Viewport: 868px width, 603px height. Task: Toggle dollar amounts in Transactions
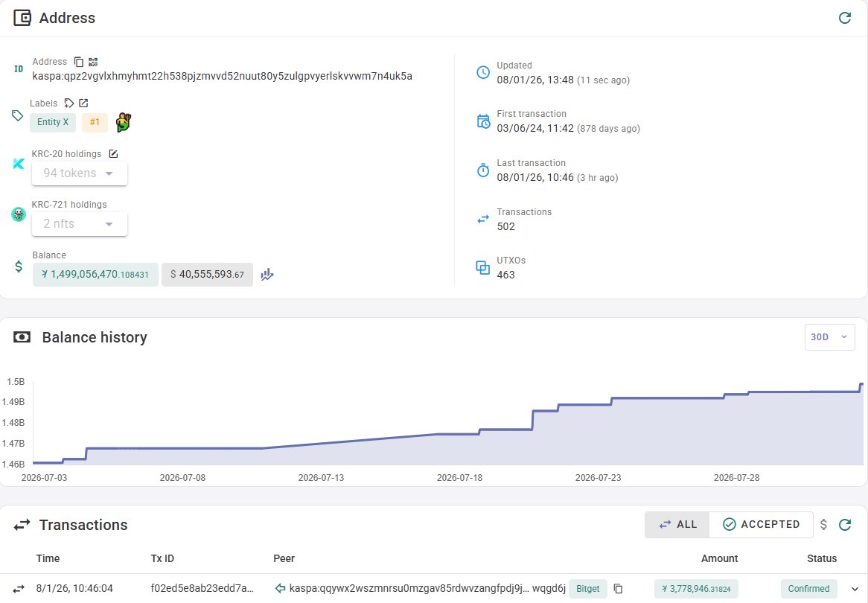[x=824, y=524]
